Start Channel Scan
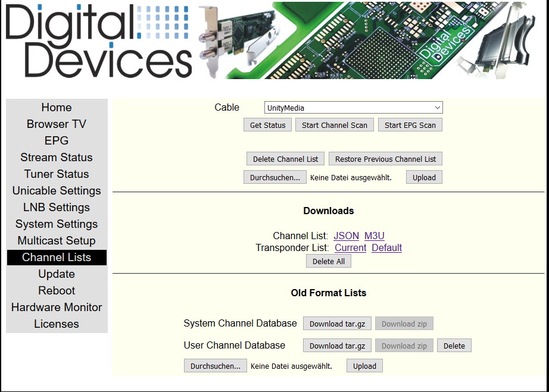Screen dimensions: 549x392 [335, 125]
